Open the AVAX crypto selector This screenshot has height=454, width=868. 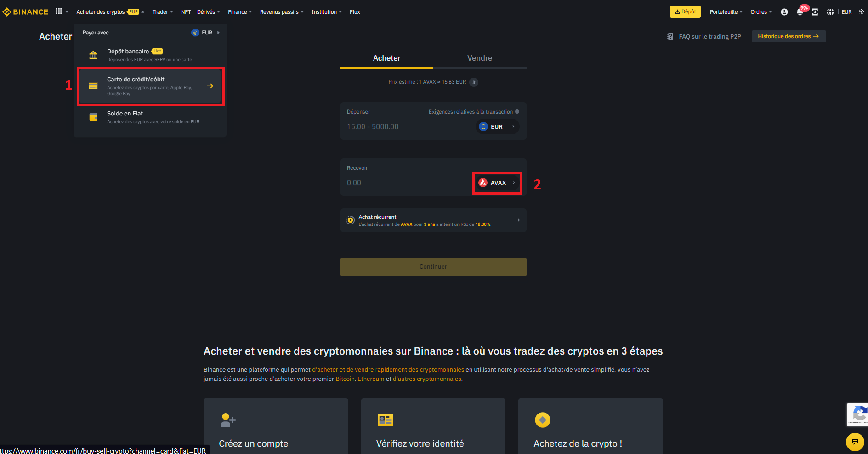pos(498,183)
